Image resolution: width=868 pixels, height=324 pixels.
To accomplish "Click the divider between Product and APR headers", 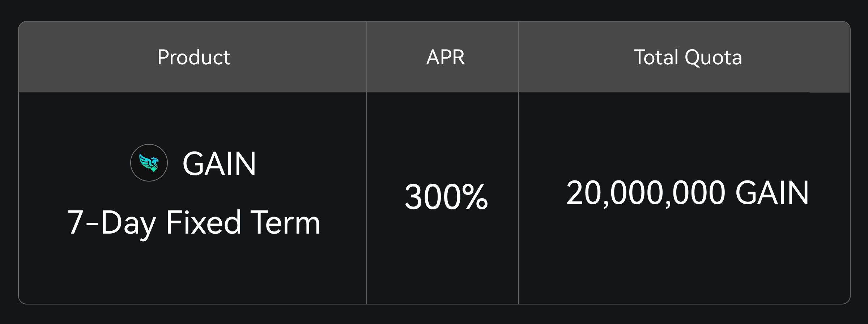I will point(367,57).
